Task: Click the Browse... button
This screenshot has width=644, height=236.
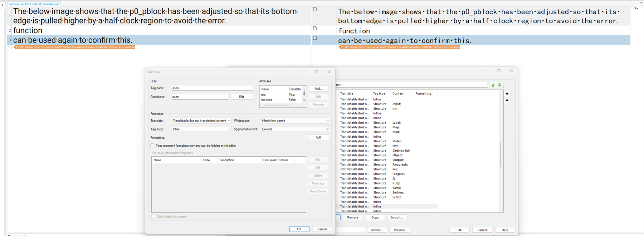Action: [x=377, y=230]
